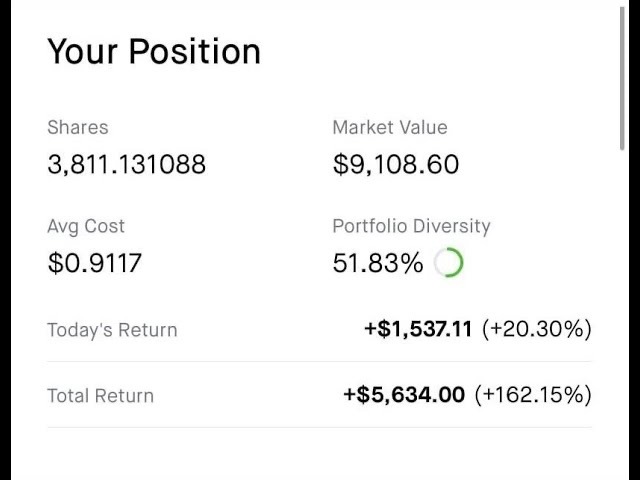Click the +20.30% today's return percentage
Viewport: 640px width, 480px height.
coord(537,329)
